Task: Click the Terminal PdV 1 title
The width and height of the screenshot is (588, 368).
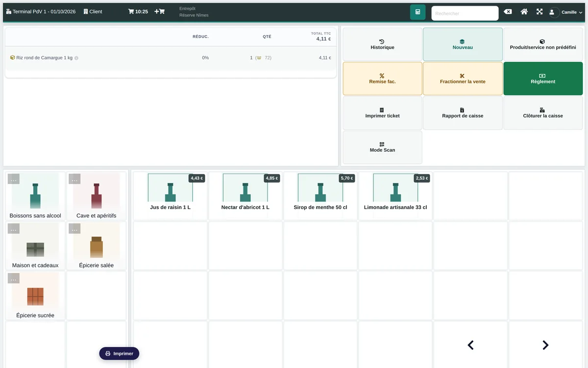Action: pos(41,11)
